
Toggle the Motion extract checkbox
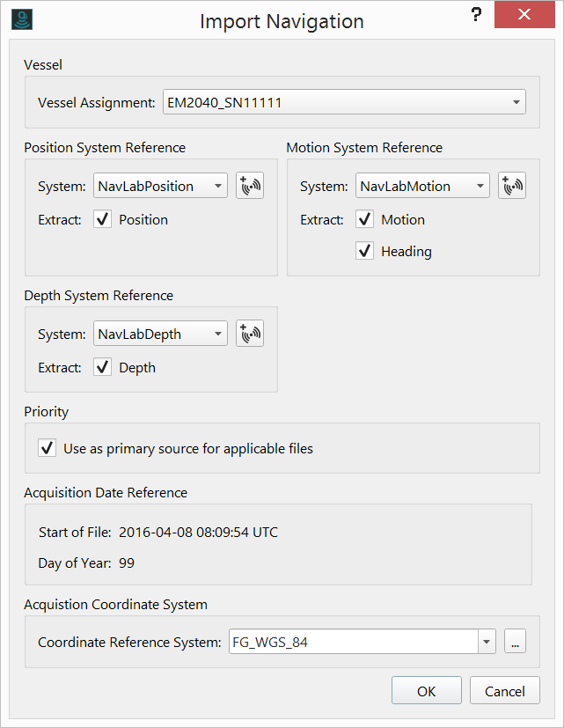[x=365, y=219]
